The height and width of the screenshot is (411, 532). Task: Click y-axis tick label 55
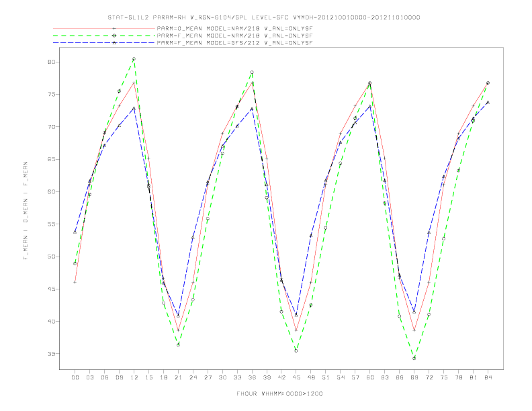coord(51,224)
